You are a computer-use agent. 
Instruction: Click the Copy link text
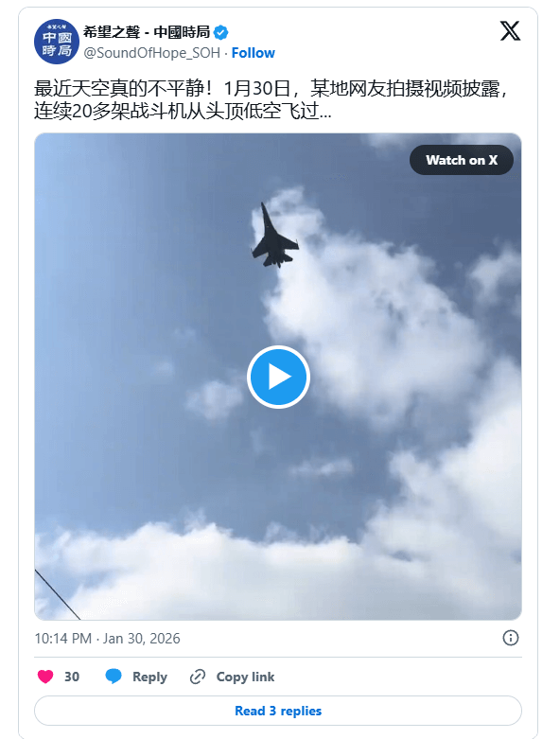point(245,677)
